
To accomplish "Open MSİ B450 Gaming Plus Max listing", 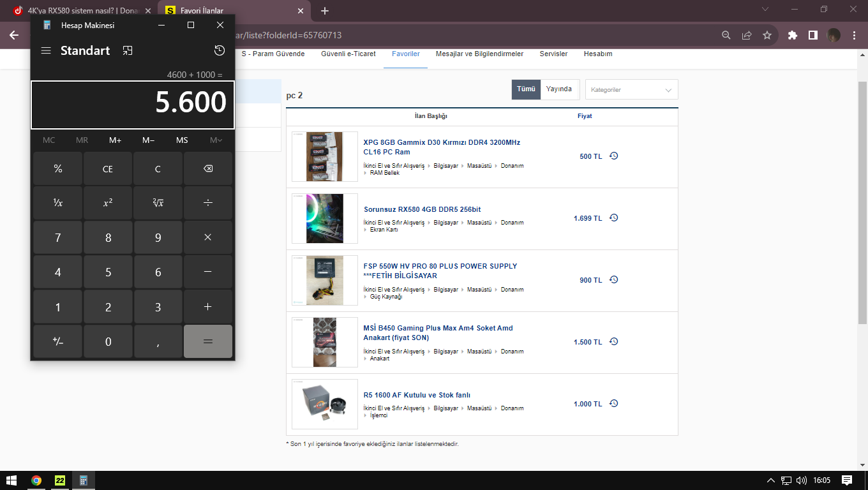I will (438, 333).
